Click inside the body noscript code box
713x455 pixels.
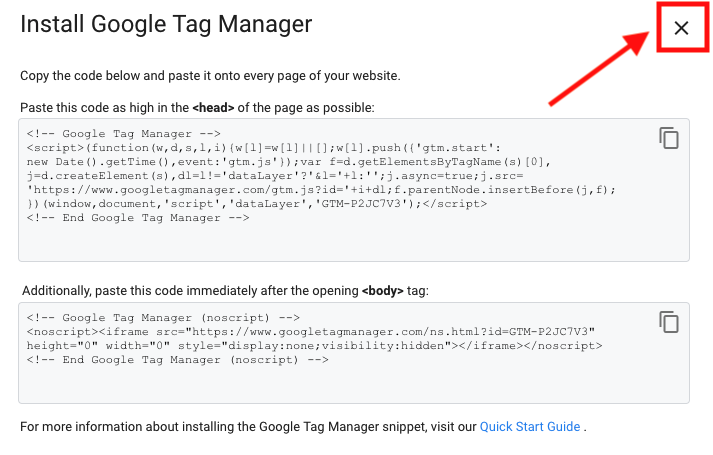[354, 353]
